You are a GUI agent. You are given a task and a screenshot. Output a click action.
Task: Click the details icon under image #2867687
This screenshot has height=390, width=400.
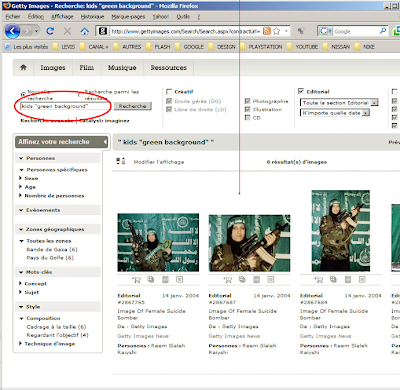(271, 279)
